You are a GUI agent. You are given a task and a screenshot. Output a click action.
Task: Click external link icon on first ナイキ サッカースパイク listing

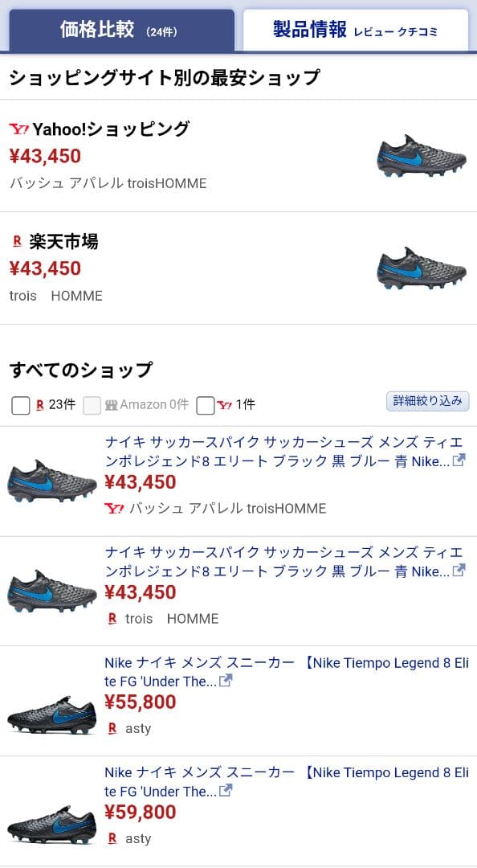460,459
